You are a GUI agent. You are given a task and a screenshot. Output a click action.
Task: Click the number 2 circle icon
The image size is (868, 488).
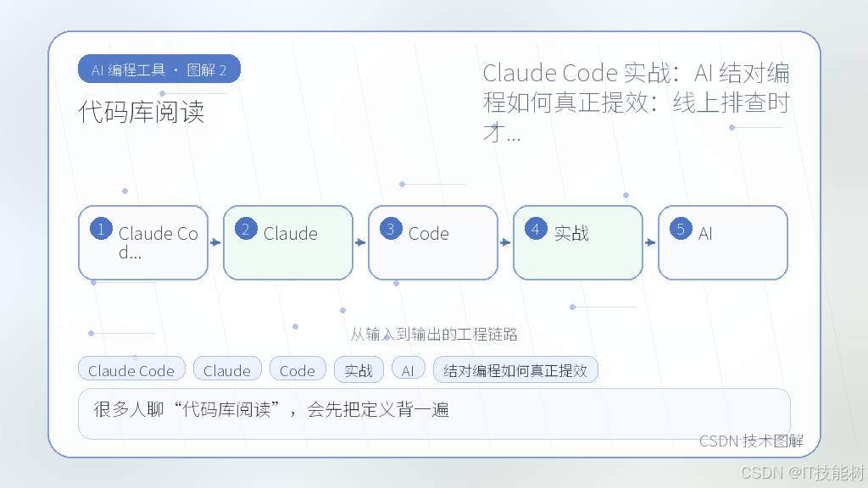(x=246, y=229)
